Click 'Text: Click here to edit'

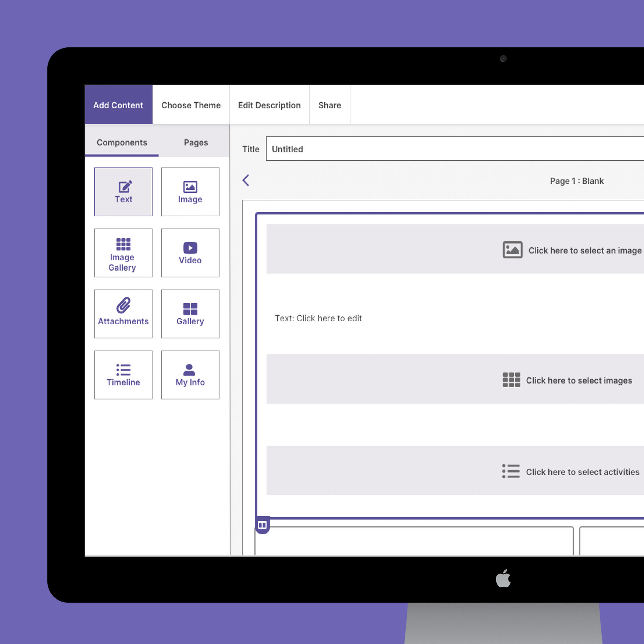click(318, 318)
